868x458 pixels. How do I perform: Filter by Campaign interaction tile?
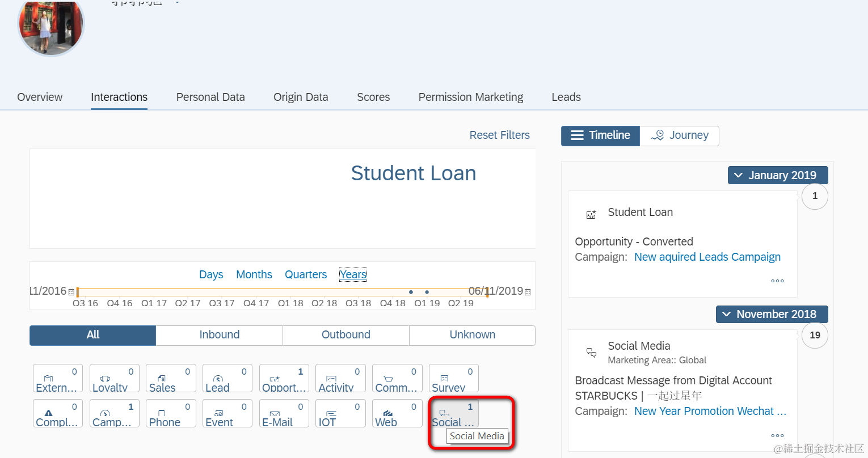coord(115,413)
